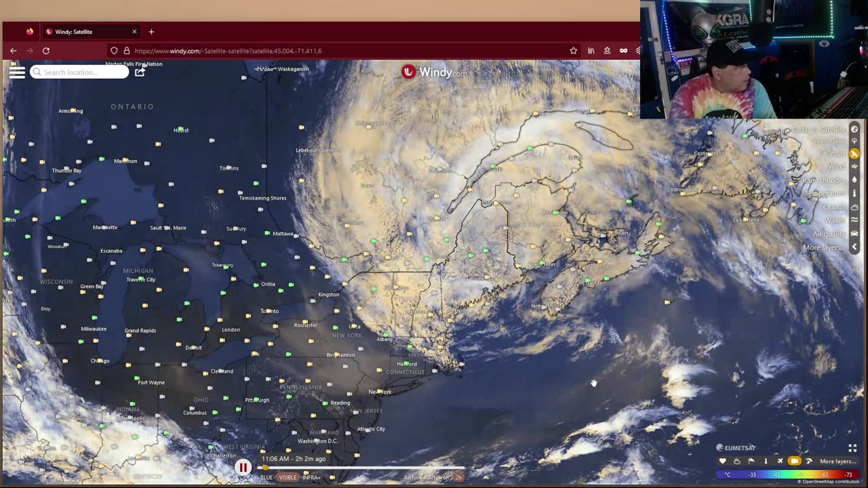This screenshot has height=488, width=868.
Task: Show weather stations using the sun-cloud icon
Action: coord(737,461)
